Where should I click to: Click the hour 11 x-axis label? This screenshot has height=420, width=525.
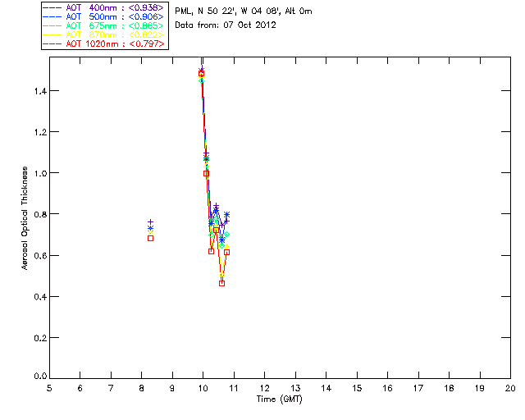tap(234, 388)
